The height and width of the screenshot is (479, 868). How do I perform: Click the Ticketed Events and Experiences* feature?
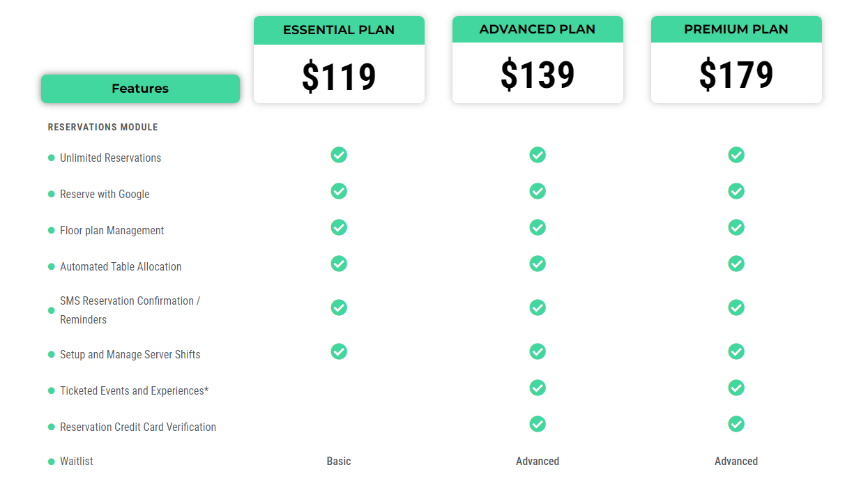coord(134,391)
